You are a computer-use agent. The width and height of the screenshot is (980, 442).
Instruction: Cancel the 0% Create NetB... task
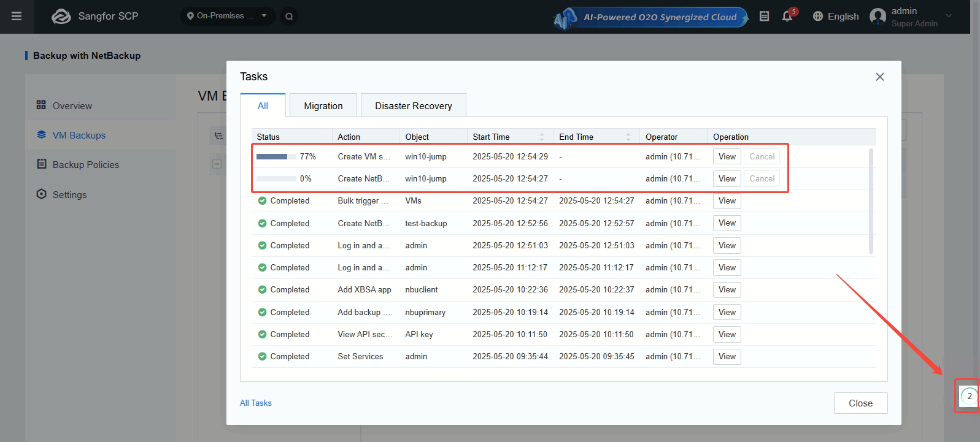click(762, 178)
